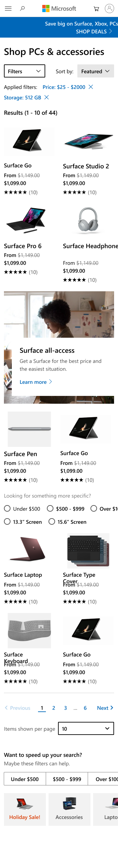Remove the Storage 512 GB filter
Image resolution: width=118 pixels, height=868 pixels.
tap(47, 97)
